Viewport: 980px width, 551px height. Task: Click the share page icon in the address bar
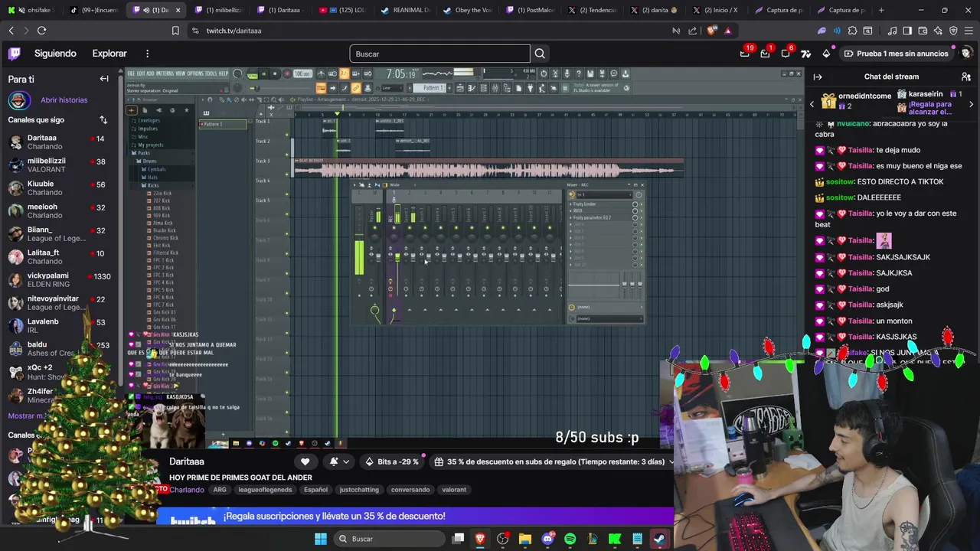pyautogui.click(x=693, y=31)
